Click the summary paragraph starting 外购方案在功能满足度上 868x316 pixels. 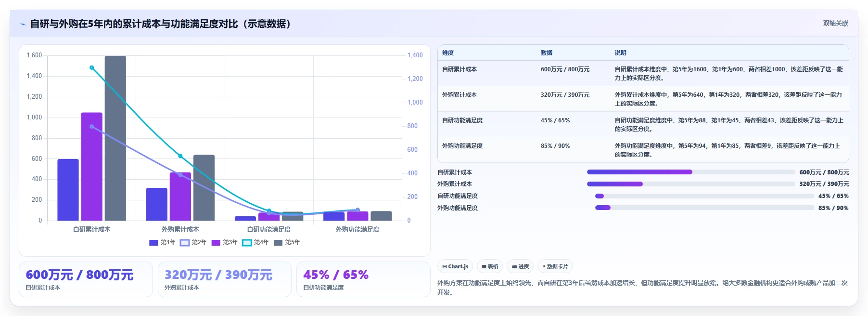(x=643, y=288)
